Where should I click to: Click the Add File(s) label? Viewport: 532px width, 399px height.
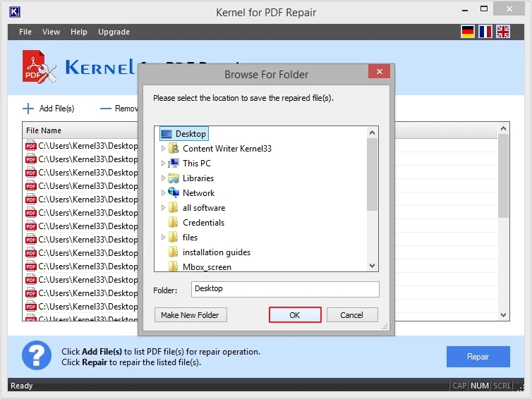56,109
